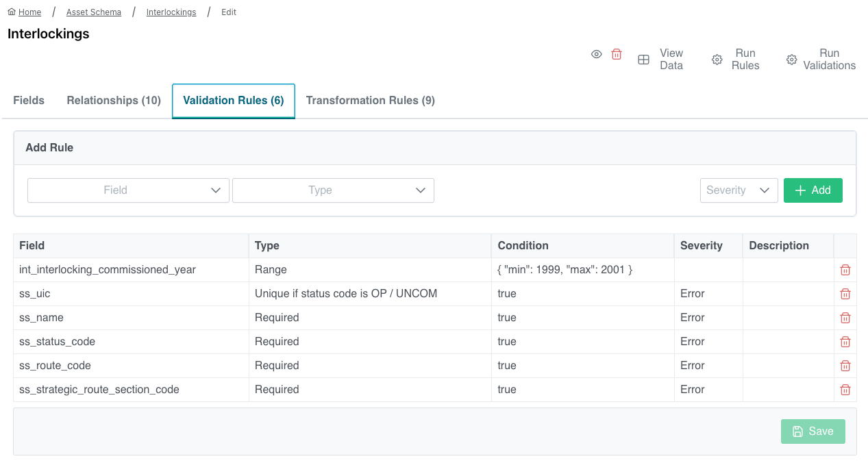Open the Field dropdown
This screenshot has width=868, height=463.
tap(128, 190)
